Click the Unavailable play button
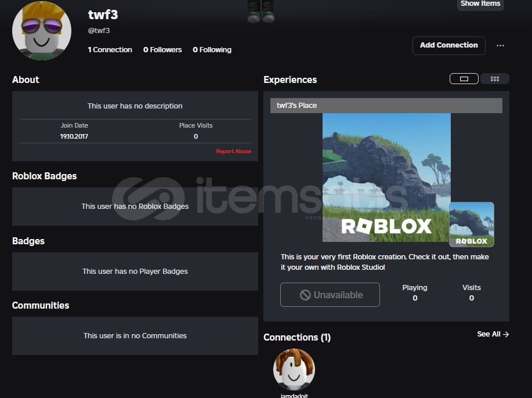 coord(330,295)
